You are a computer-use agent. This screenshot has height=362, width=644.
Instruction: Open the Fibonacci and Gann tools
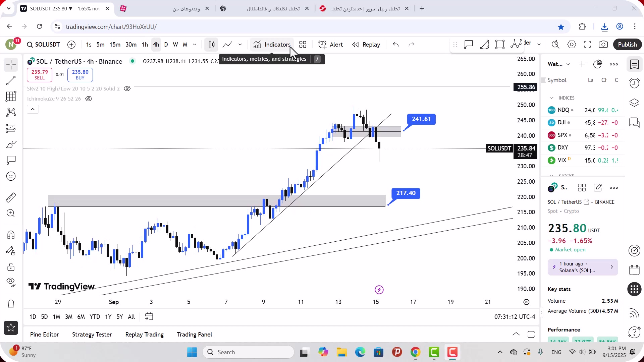(x=11, y=97)
